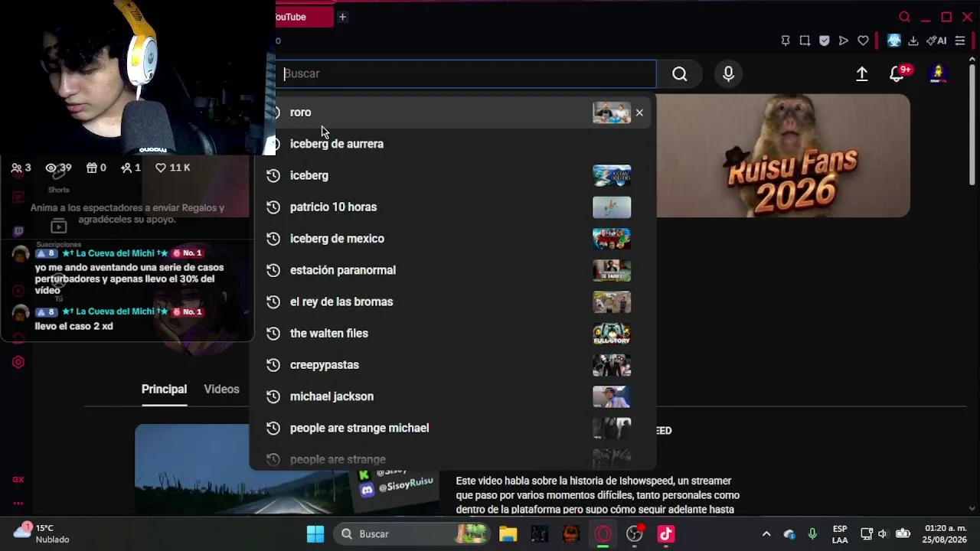Open the Opera player/flow arrow icon

[x=844, y=41]
